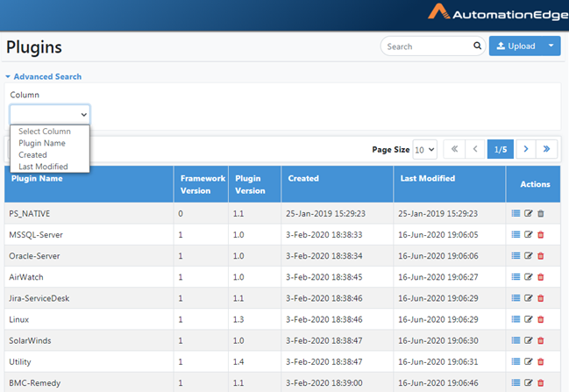This screenshot has width=569, height=392.
Task: Select the BMC-Remedy plugin name
Action: 35,383
